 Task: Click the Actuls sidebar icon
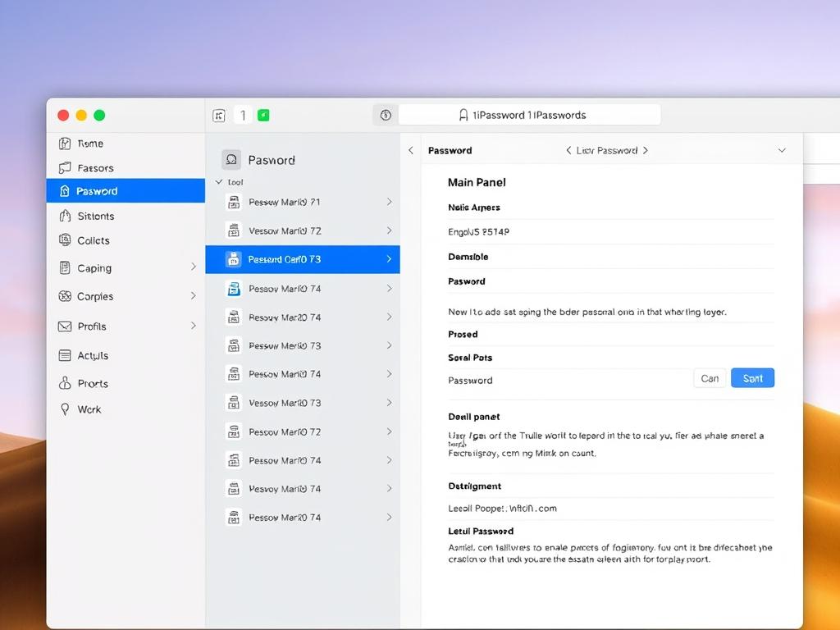click(x=65, y=355)
